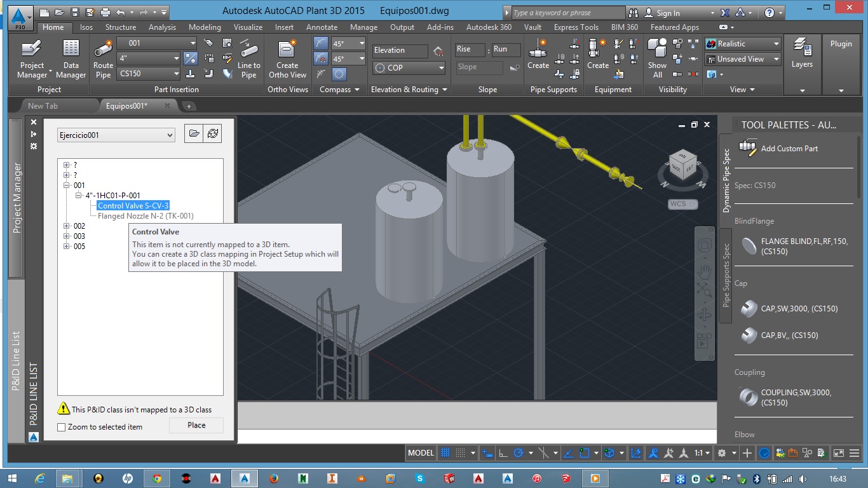Select Flanged Nozzle N-2 (TK-001) tree item
This screenshot has height=488, width=868.
pyautogui.click(x=146, y=216)
